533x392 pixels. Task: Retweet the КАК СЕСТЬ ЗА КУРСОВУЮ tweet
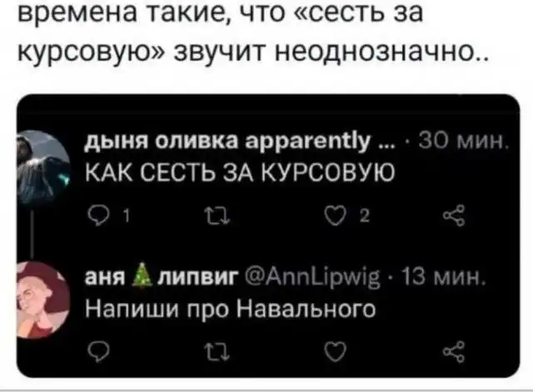point(217,216)
